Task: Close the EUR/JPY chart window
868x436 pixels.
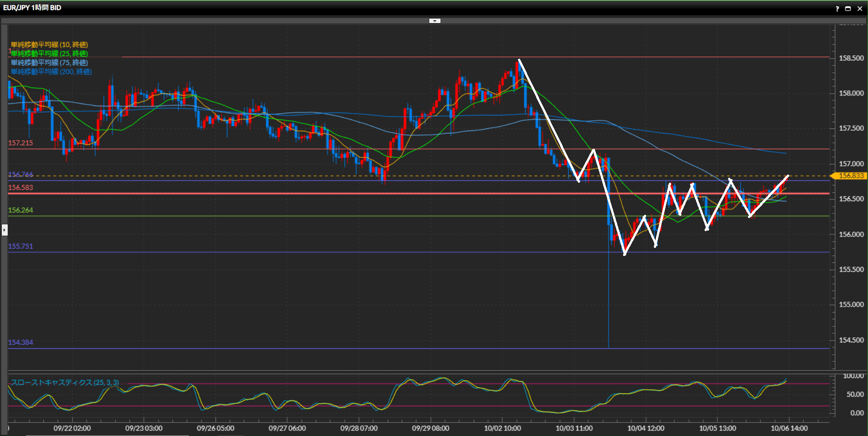Action: 859,9
